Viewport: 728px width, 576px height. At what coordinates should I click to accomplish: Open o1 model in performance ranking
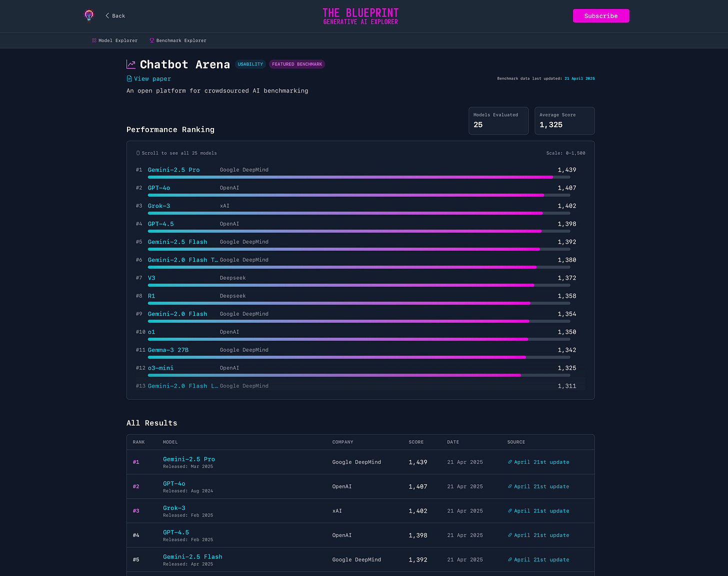151,332
